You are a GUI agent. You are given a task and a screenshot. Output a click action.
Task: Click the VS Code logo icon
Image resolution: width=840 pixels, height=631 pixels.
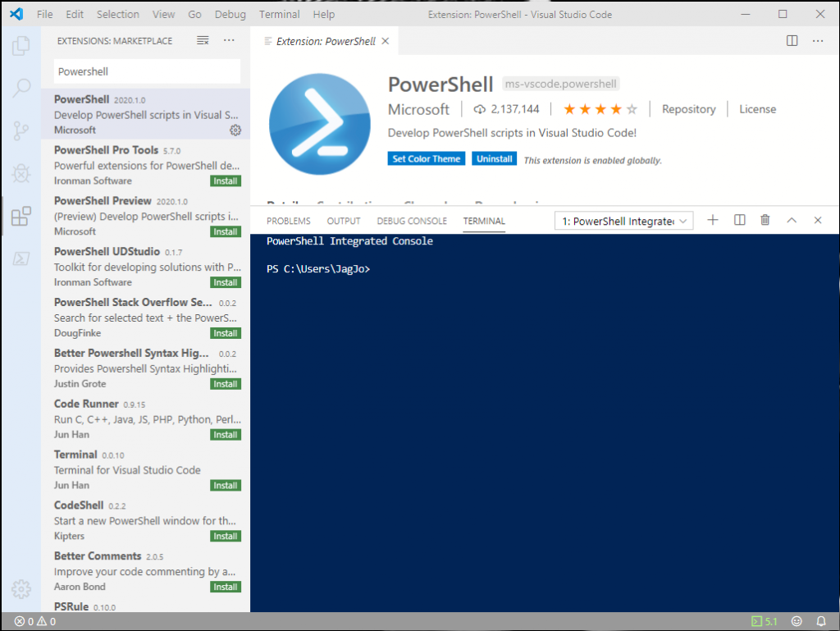coord(16,14)
